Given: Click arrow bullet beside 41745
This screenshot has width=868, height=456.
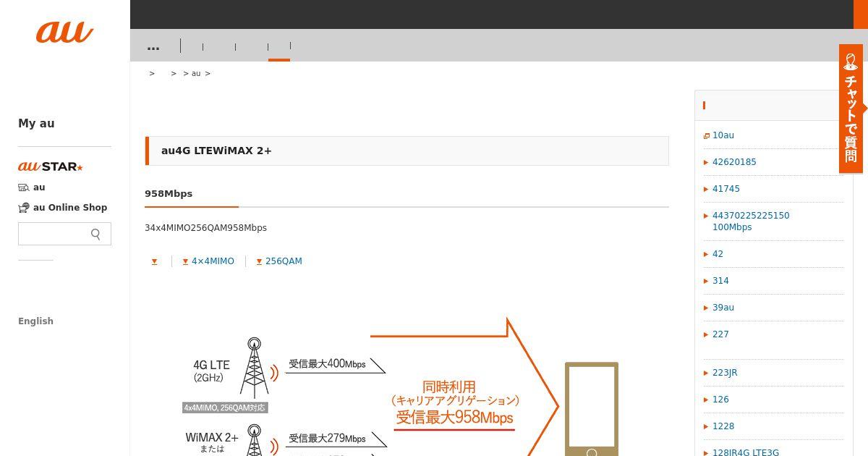Looking at the screenshot, I should tap(706, 189).
